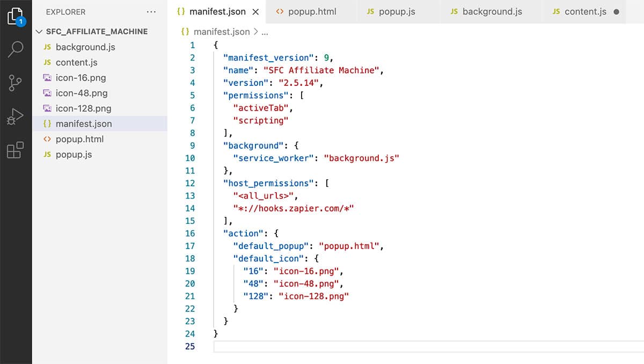Click the "host_permissions" key
The image size is (644, 364).
[x=269, y=183]
